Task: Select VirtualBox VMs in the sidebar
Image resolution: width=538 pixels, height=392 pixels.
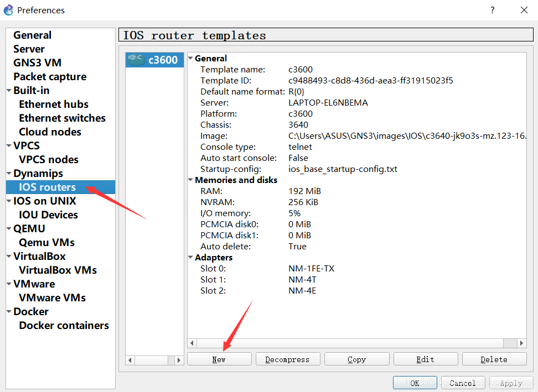Action: click(x=58, y=270)
